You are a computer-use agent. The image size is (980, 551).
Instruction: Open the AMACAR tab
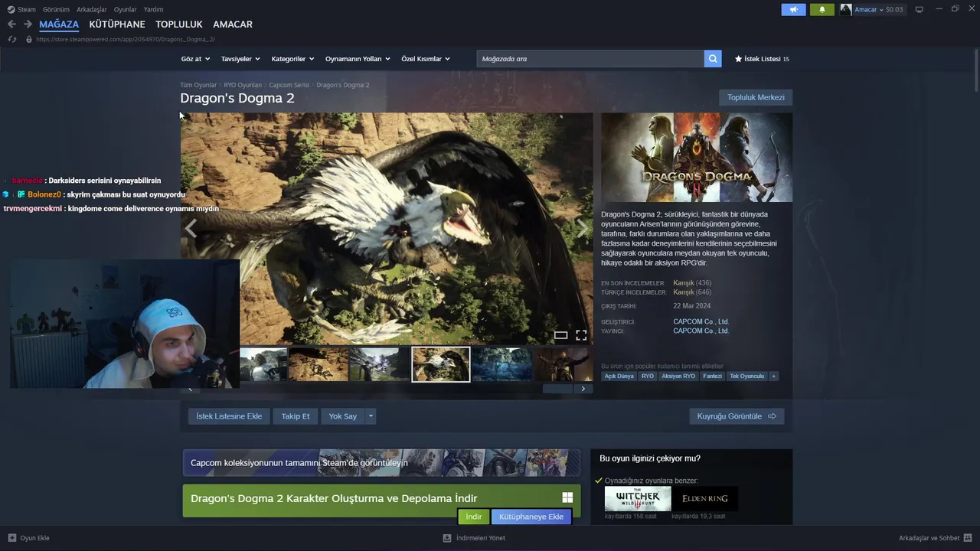click(x=233, y=24)
